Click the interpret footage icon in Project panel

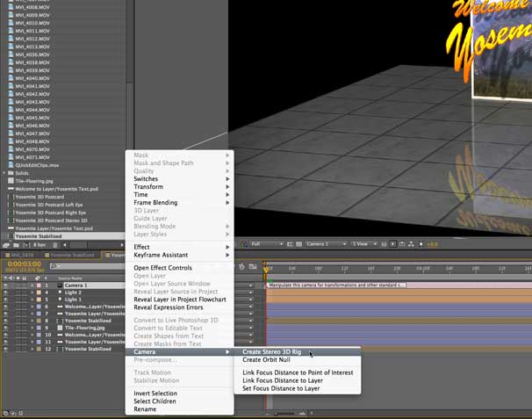point(6,245)
